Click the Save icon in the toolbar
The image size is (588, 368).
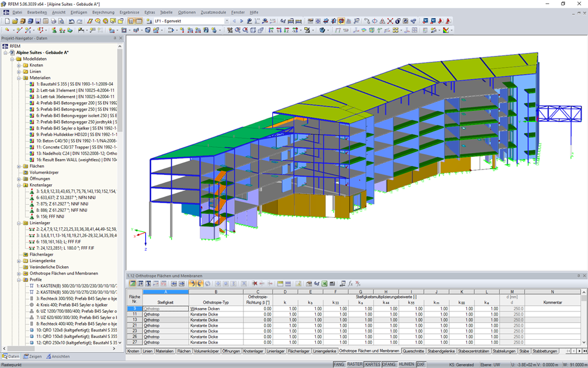coord(38,21)
